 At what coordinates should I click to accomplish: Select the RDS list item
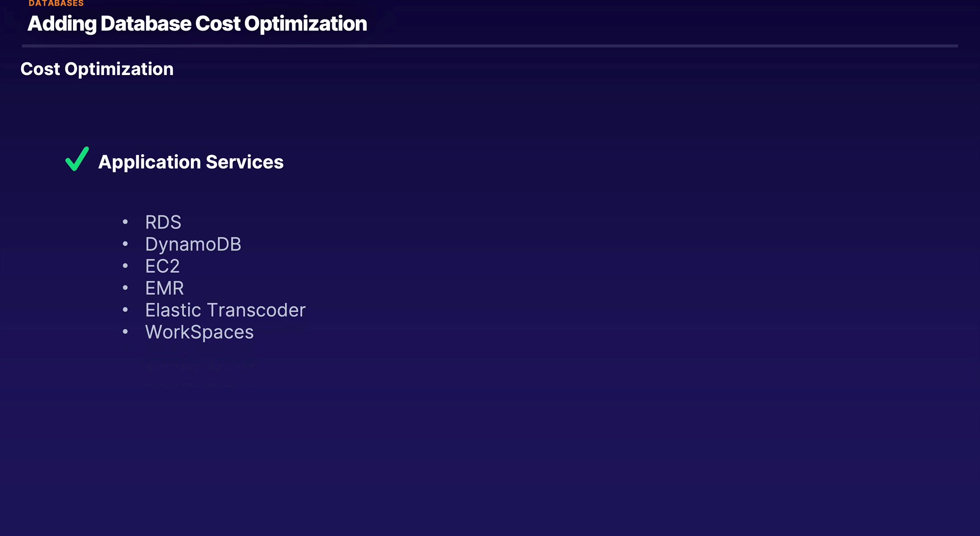163,223
